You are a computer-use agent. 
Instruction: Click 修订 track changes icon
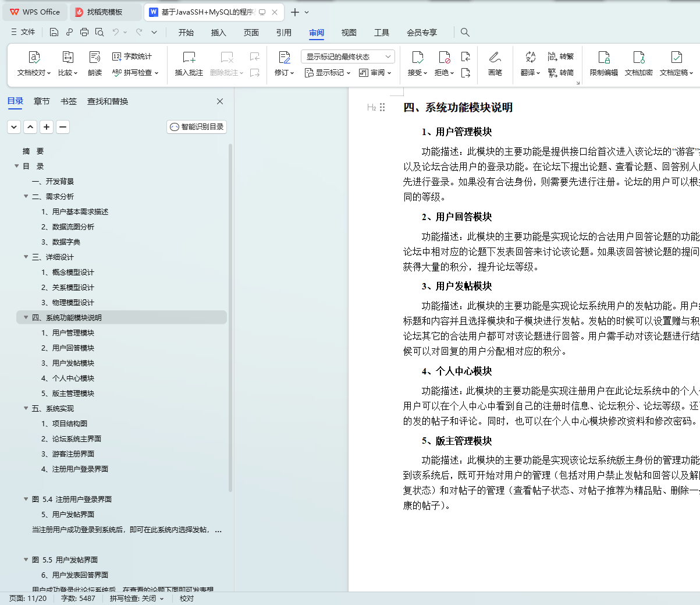coord(285,57)
